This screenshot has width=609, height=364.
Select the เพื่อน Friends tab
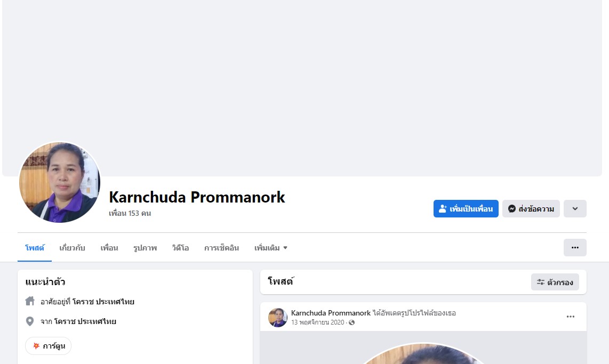[x=109, y=248]
